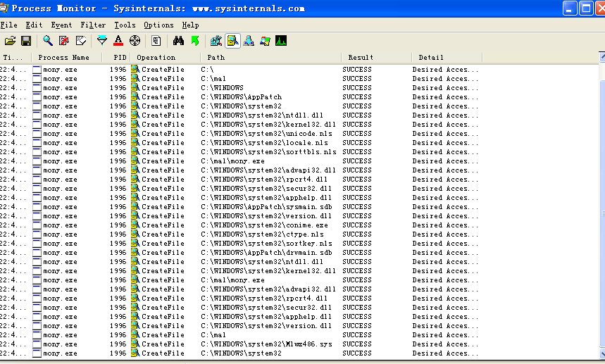Toggle Show File System Activity icon
Viewport: 605px width, 364px height.
tap(232, 41)
